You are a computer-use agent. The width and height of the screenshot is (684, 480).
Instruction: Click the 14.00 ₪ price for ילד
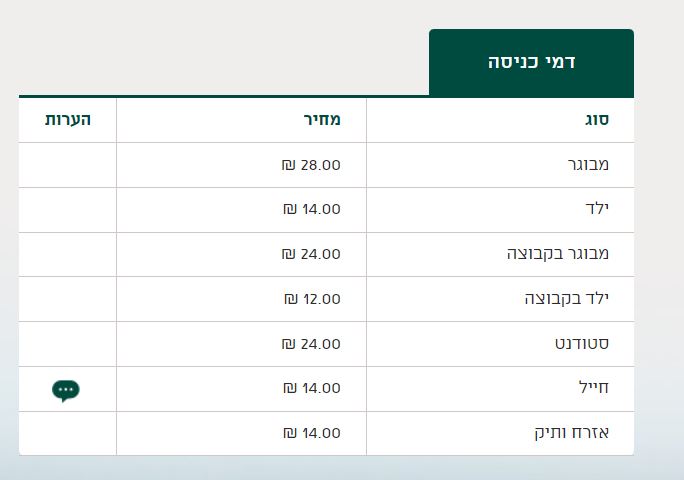(x=312, y=210)
